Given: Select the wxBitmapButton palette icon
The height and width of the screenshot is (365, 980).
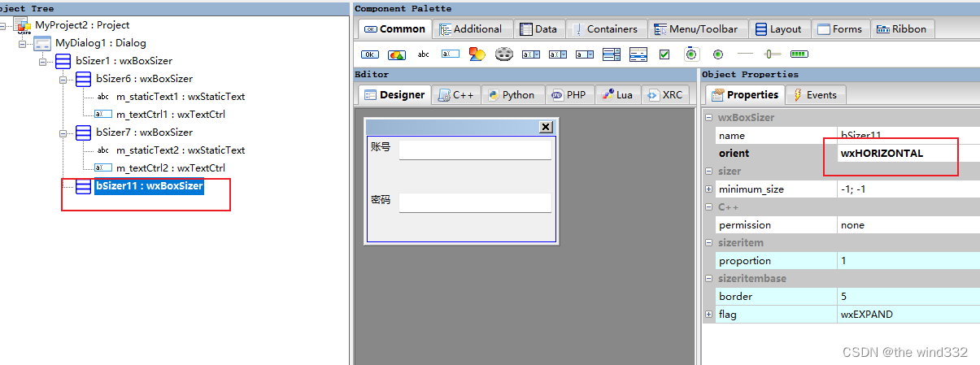Looking at the screenshot, I should pyautogui.click(x=397, y=54).
